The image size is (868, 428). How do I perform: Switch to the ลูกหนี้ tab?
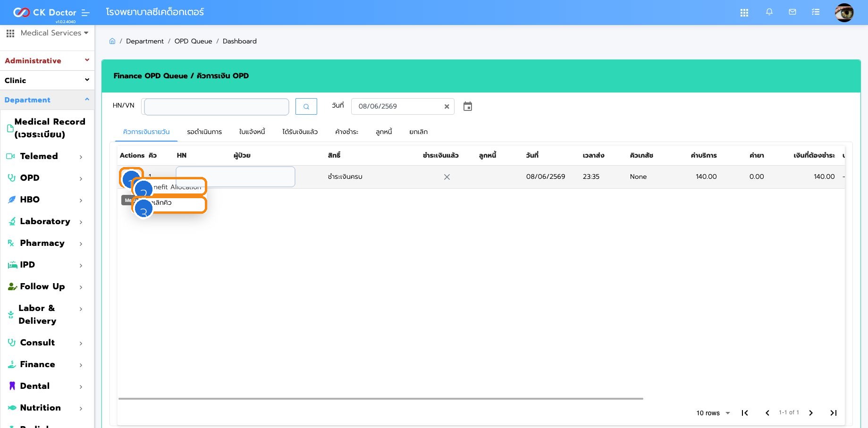(384, 132)
